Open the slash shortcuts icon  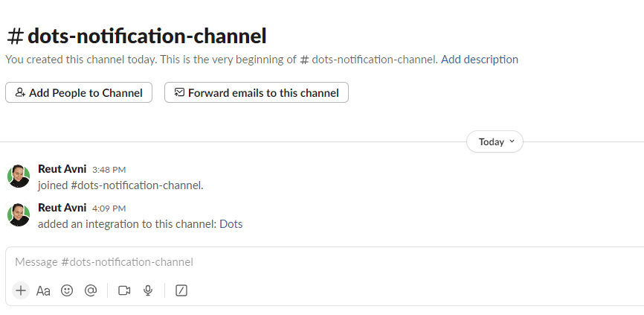click(181, 290)
